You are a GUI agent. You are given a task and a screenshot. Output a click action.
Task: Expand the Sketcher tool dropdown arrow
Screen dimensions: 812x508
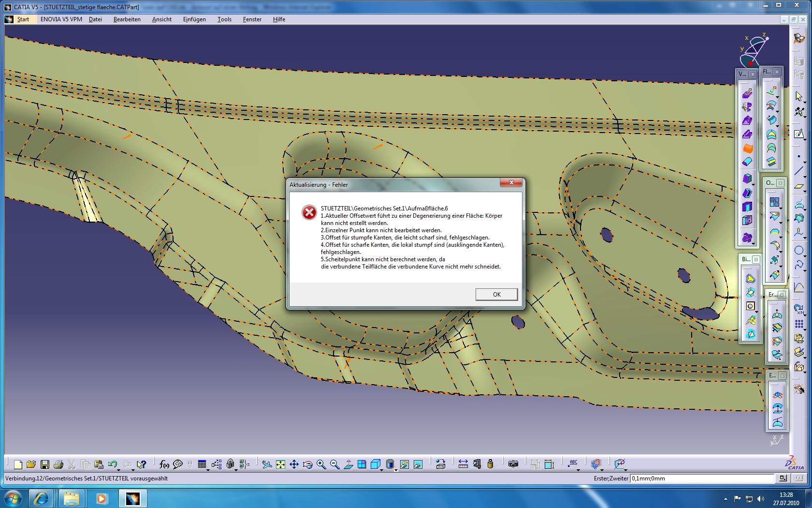pyautogui.click(x=805, y=139)
